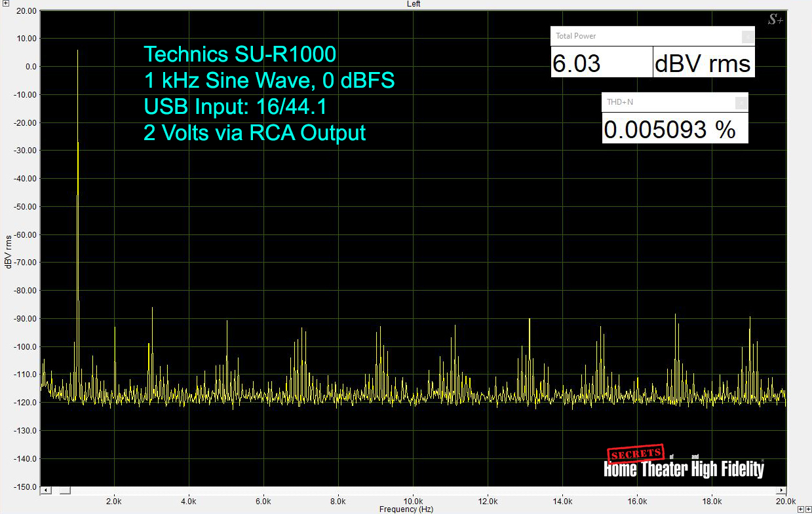
Task: Click the Total Power title label
Action: [x=576, y=36]
